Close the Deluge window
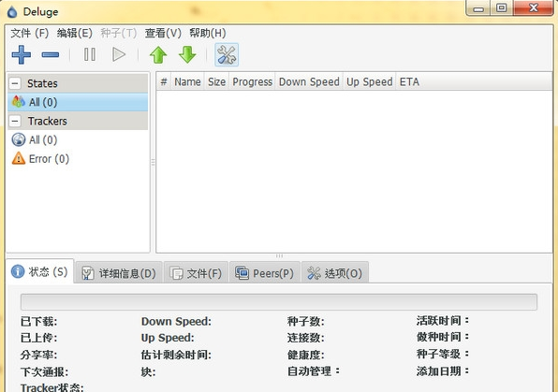 click(x=533, y=7)
